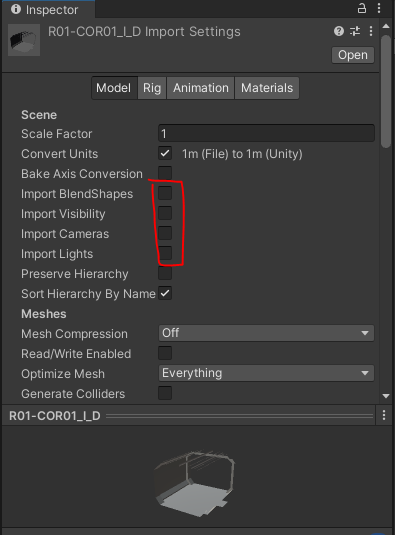Screen dimensions: 395x535
Task: Open the Optimize Mesh dropdown
Action: click(266, 373)
